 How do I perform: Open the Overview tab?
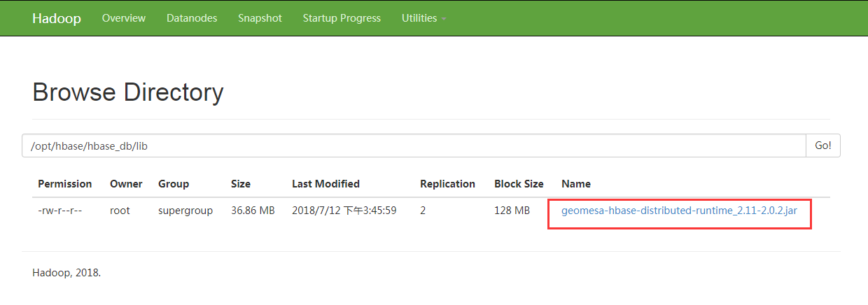coord(124,18)
